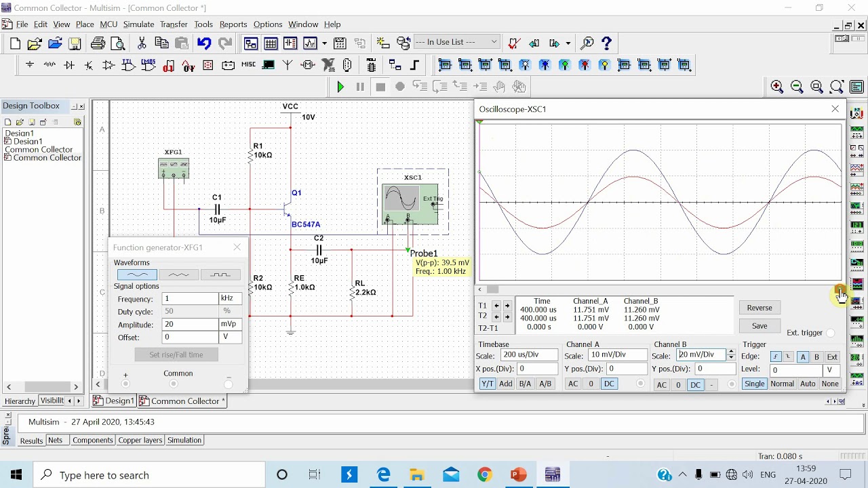Place a transistor component
Screen dimensions: 868x488
[89, 65]
